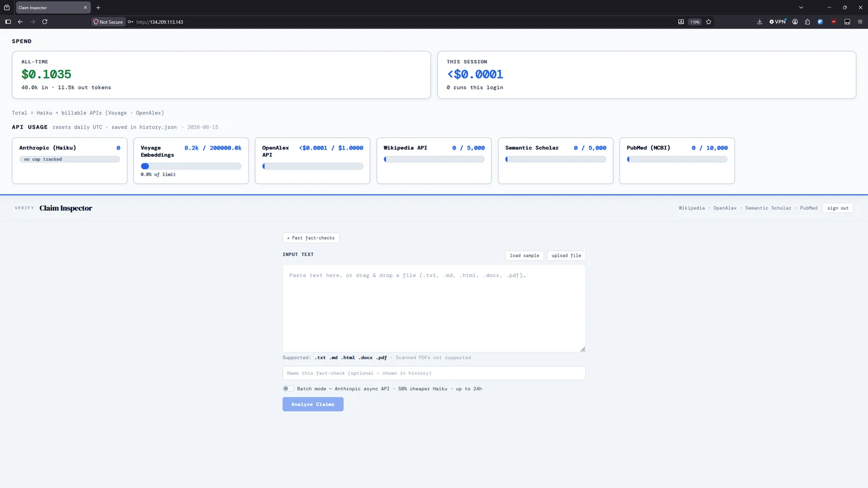This screenshot has height=488, width=868.
Task: Click the 46.0k in 11.5k out tokens text
Action: 66,87
